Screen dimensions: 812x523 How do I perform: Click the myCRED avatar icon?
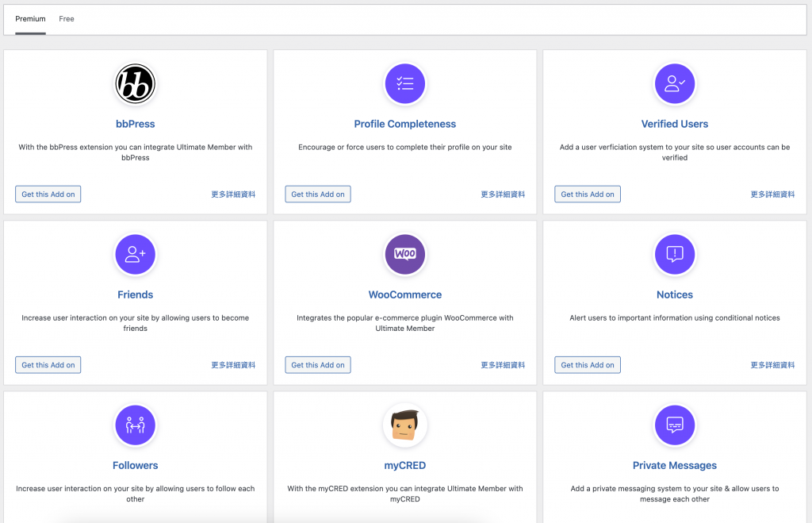[405, 425]
